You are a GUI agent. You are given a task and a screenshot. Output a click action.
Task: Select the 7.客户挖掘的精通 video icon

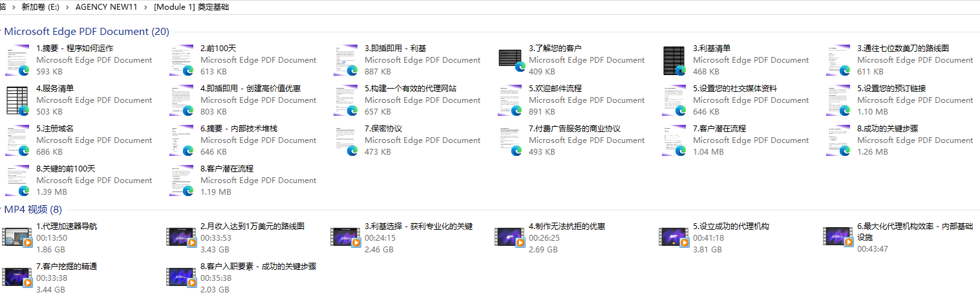pos(17,278)
